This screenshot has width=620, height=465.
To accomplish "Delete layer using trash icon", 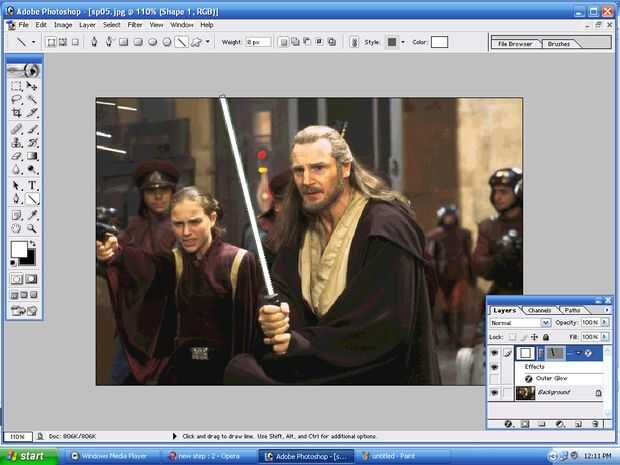I will (595, 424).
